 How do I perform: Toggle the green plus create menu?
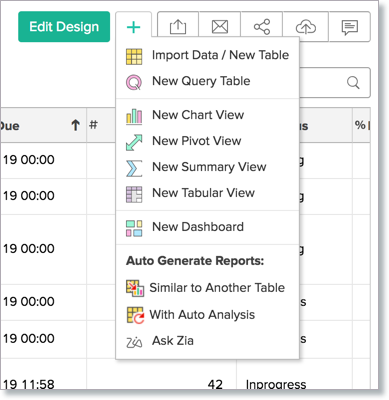point(134,27)
